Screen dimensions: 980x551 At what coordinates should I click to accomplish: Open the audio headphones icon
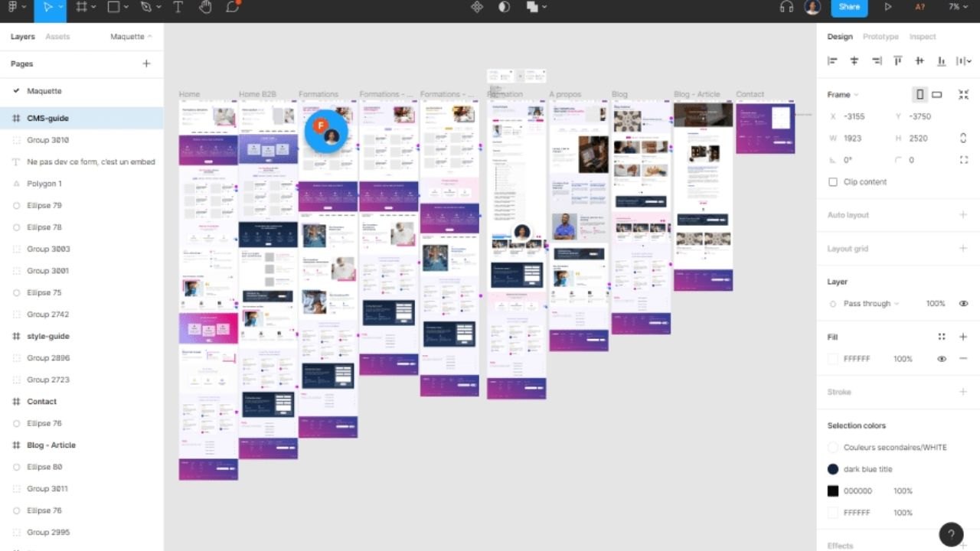click(786, 7)
